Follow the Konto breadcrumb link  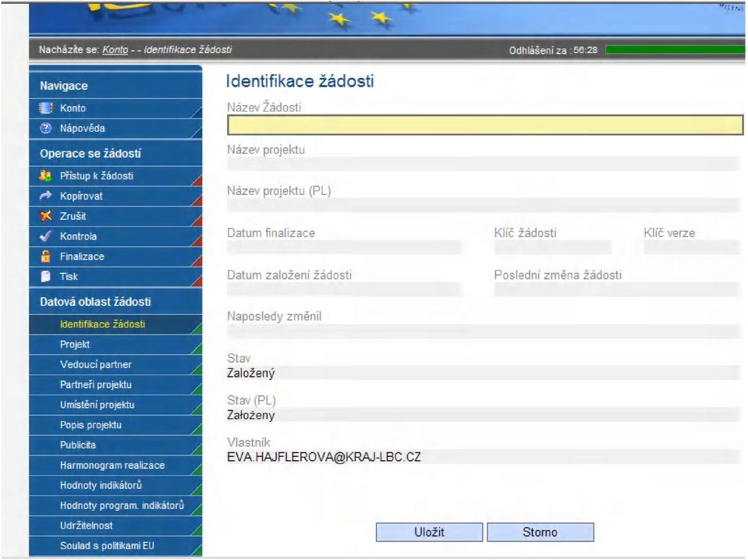click(x=115, y=50)
